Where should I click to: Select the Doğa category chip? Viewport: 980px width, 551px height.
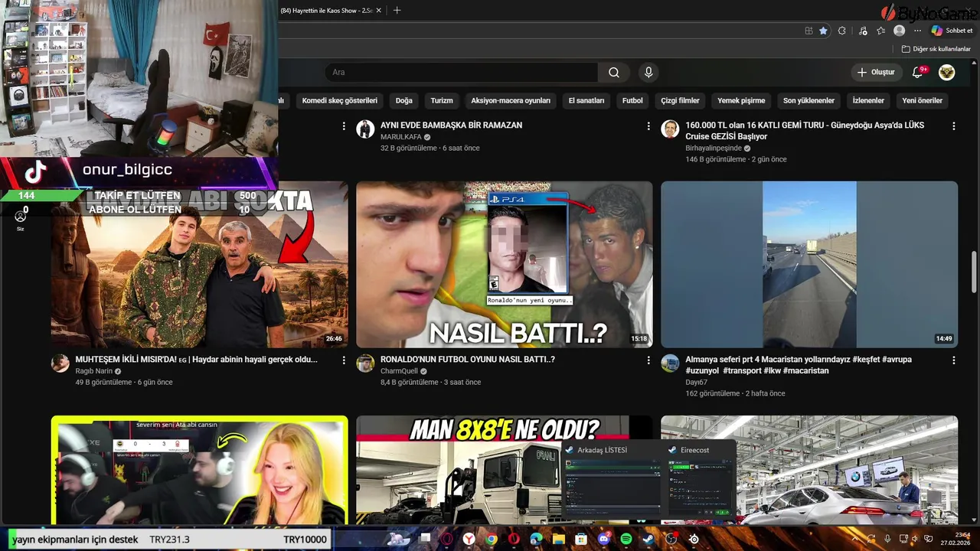click(403, 100)
